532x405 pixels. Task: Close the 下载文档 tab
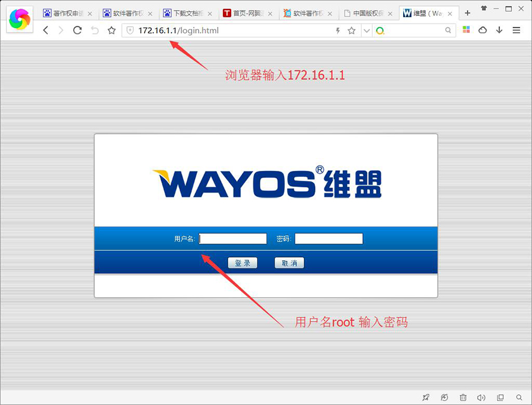(x=210, y=14)
